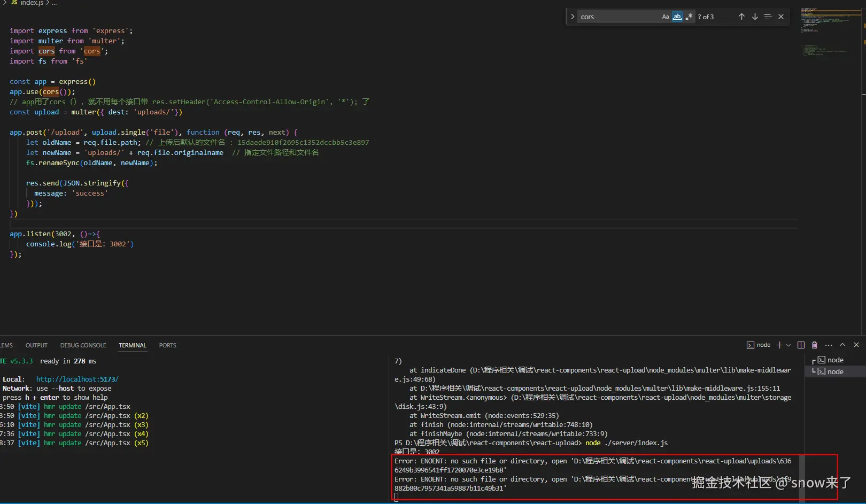Screen dimensions: 866x504
Task: Select the first node terminal in list
Action: pos(834,360)
